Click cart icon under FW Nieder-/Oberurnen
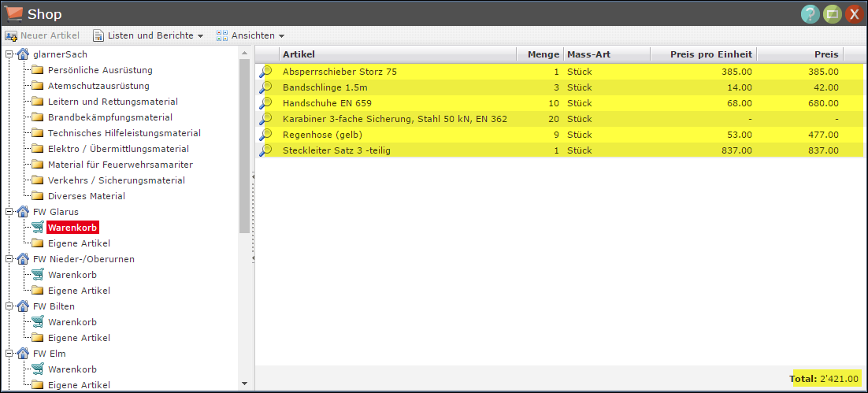Viewport: 868px width, 393px height. pyautogui.click(x=37, y=275)
